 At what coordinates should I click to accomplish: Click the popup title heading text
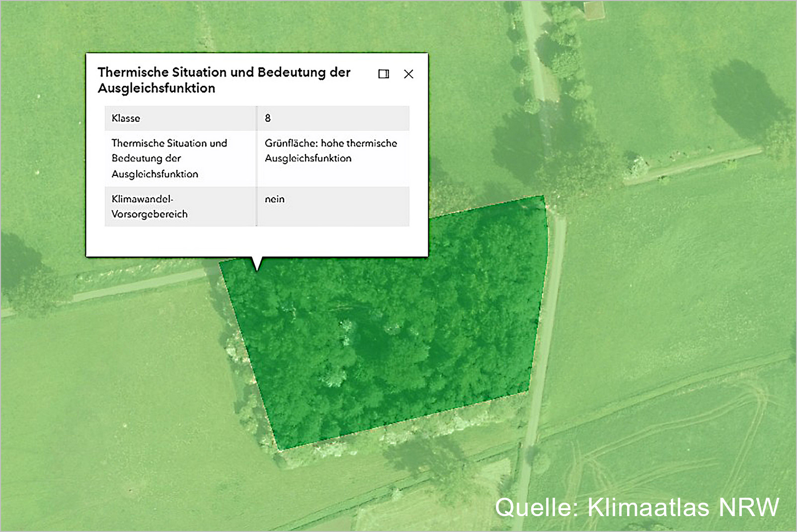(x=224, y=80)
